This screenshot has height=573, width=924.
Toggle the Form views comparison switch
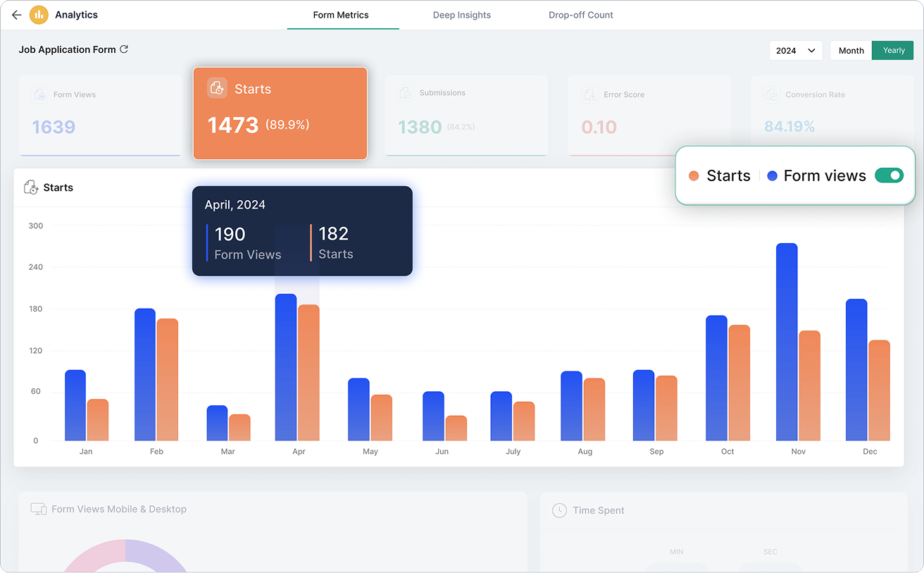889,175
